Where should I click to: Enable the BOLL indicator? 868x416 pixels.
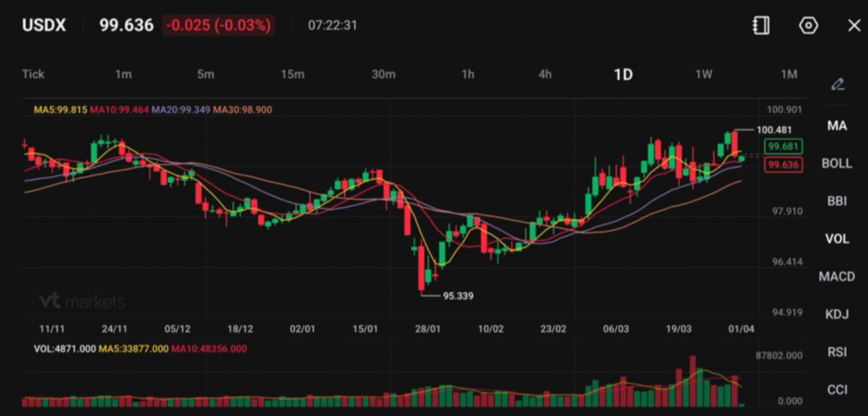click(837, 164)
